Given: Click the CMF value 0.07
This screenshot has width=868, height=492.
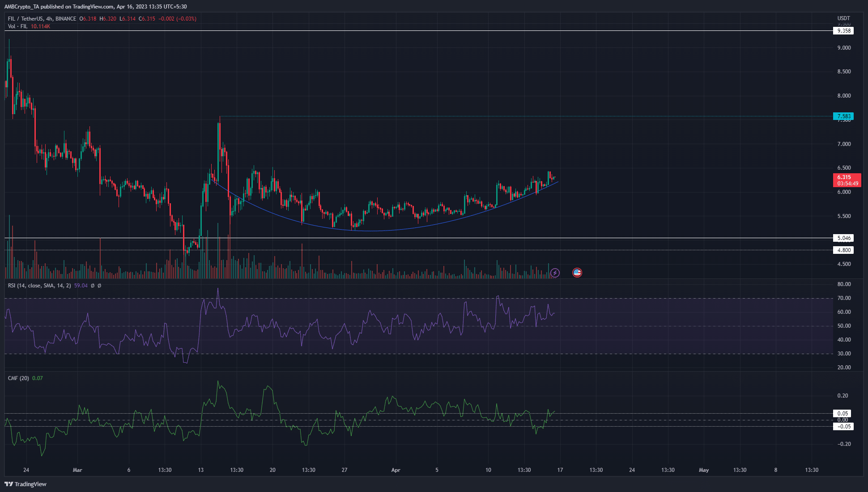Looking at the screenshot, I should point(38,378).
